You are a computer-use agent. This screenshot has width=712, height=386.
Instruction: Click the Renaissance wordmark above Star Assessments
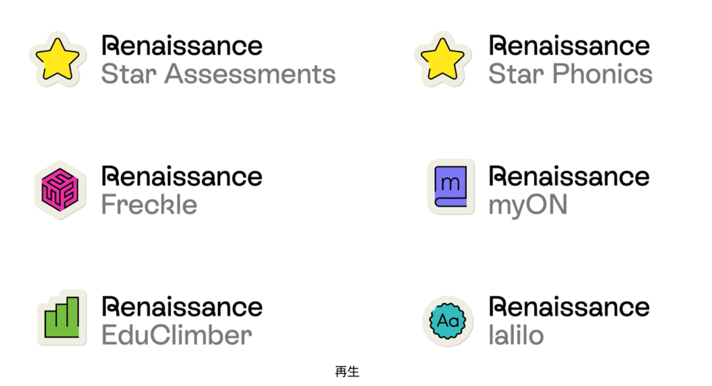[x=182, y=45]
